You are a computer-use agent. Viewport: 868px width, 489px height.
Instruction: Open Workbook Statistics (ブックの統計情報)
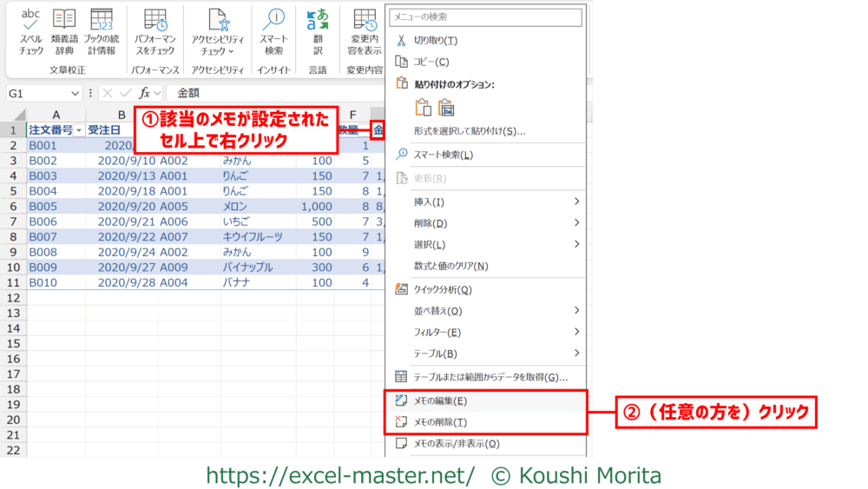102,31
